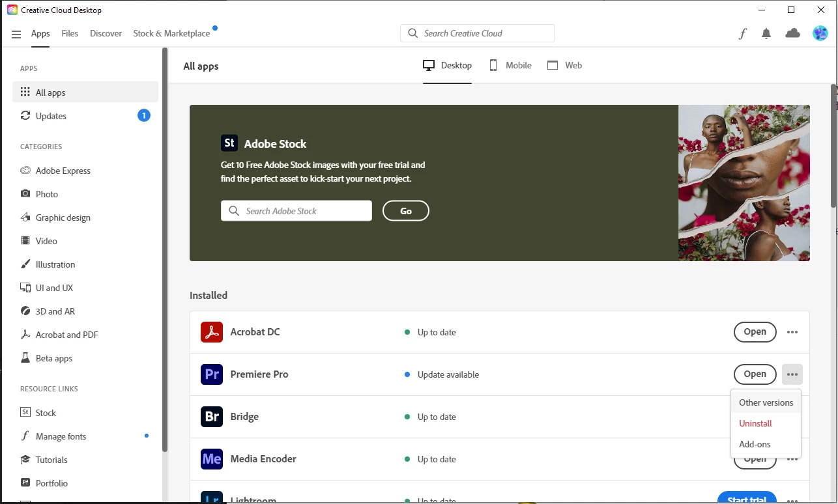Click the Go button in Stock banner

click(x=406, y=211)
